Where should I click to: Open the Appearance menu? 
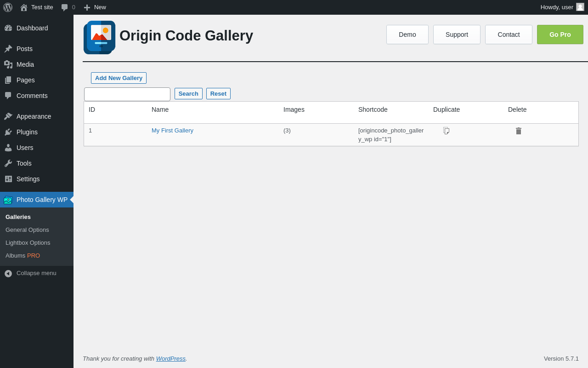37,116
